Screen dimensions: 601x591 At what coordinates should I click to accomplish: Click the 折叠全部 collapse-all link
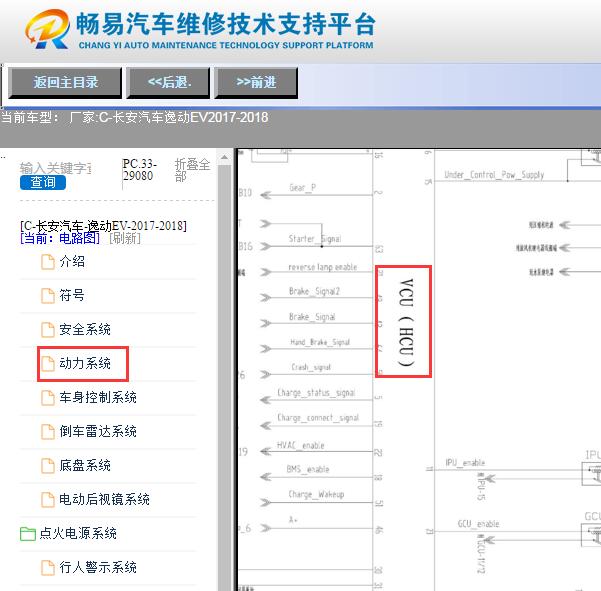coord(192,170)
